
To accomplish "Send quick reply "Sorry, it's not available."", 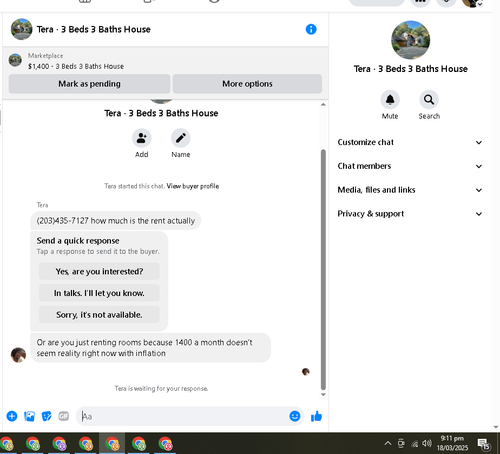I will [99, 315].
